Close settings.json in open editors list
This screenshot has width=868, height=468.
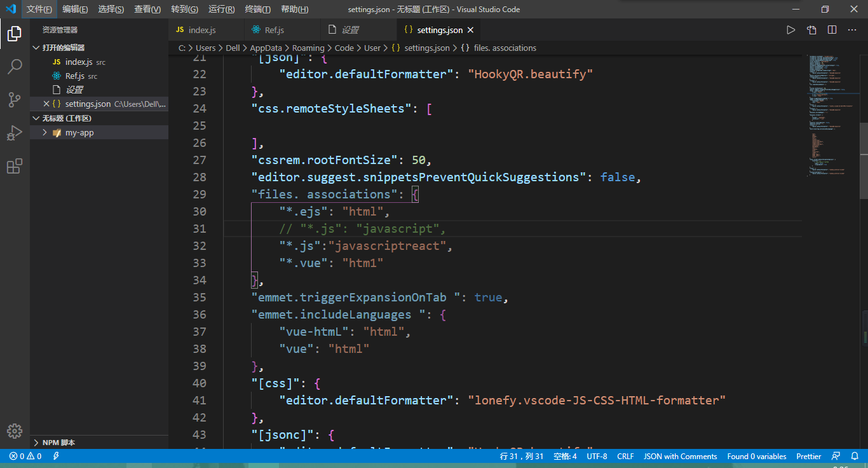coord(46,104)
